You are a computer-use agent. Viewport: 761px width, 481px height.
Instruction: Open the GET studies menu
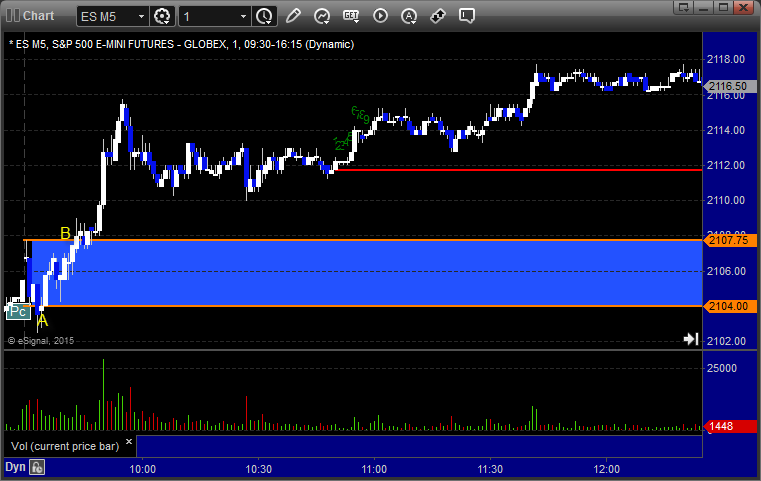point(351,16)
